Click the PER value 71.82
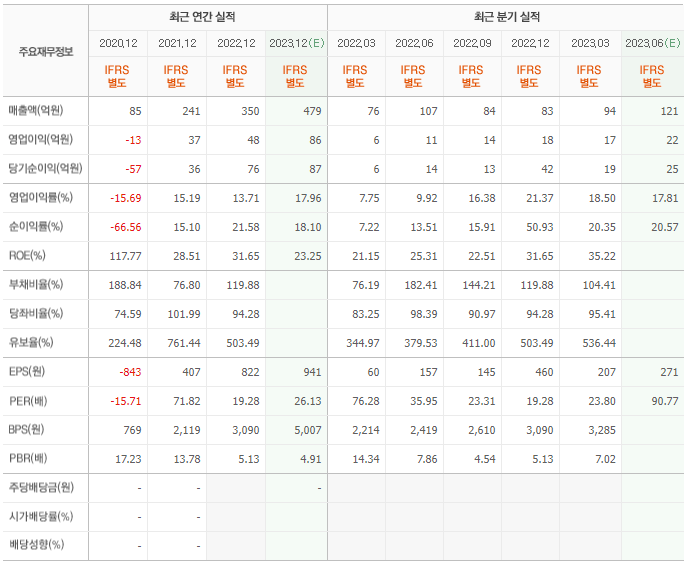 [x=187, y=401]
